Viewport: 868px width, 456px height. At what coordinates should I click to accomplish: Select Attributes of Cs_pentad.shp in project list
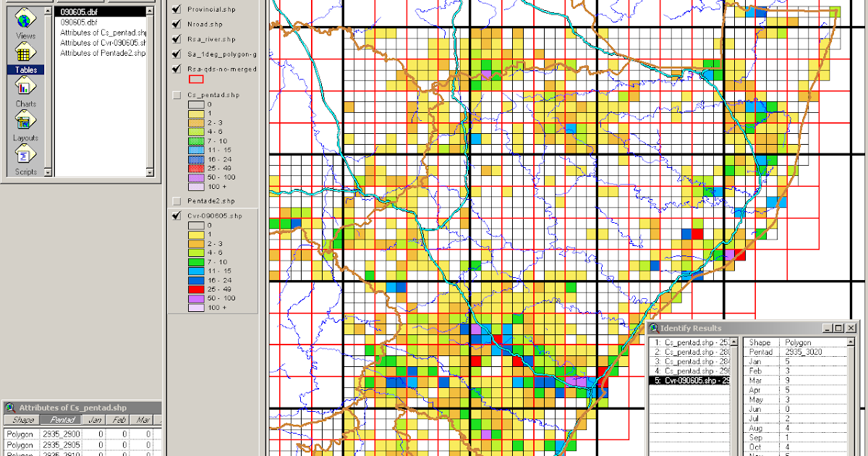[x=102, y=33]
